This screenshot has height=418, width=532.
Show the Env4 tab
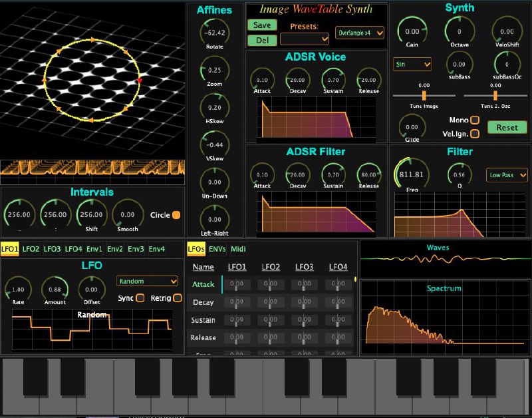click(157, 249)
